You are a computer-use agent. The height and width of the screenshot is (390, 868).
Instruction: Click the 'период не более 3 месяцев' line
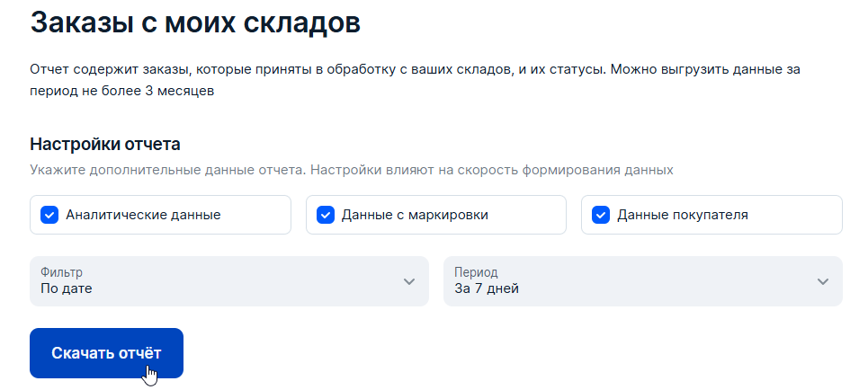tap(121, 92)
